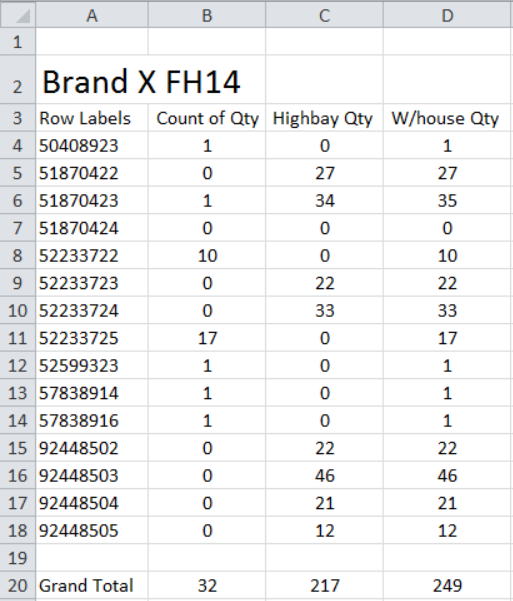Select row 1 header
This screenshot has width=513, height=601.
coord(18,41)
